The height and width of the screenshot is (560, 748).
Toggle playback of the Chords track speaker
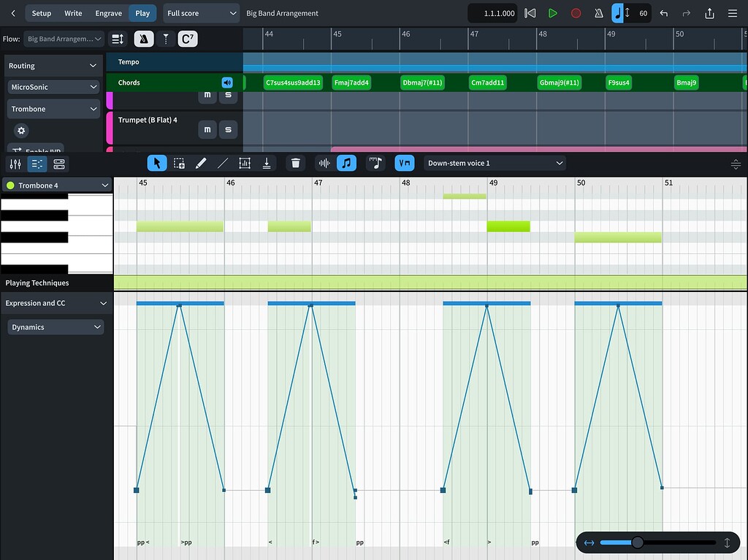coord(226,82)
